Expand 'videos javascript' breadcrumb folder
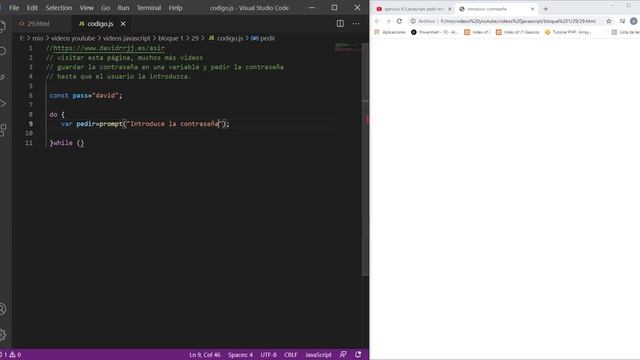This screenshot has width=640, height=360. click(127, 38)
